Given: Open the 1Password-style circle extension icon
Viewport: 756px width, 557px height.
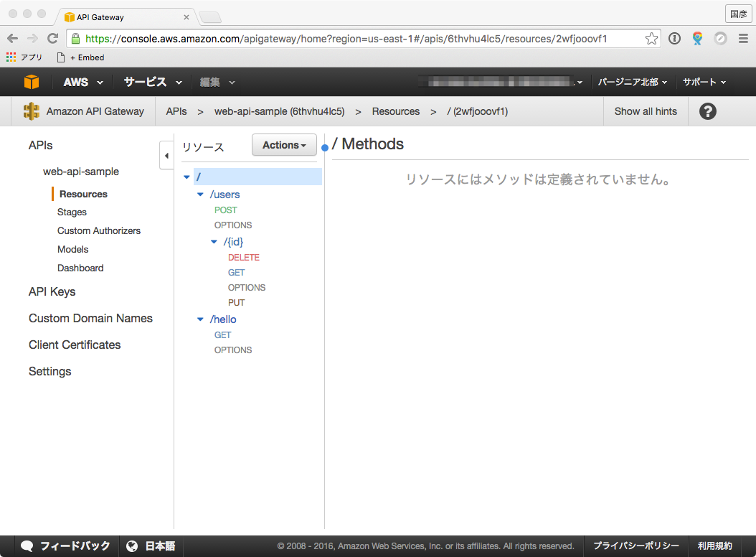Looking at the screenshot, I should click(x=674, y=39).
